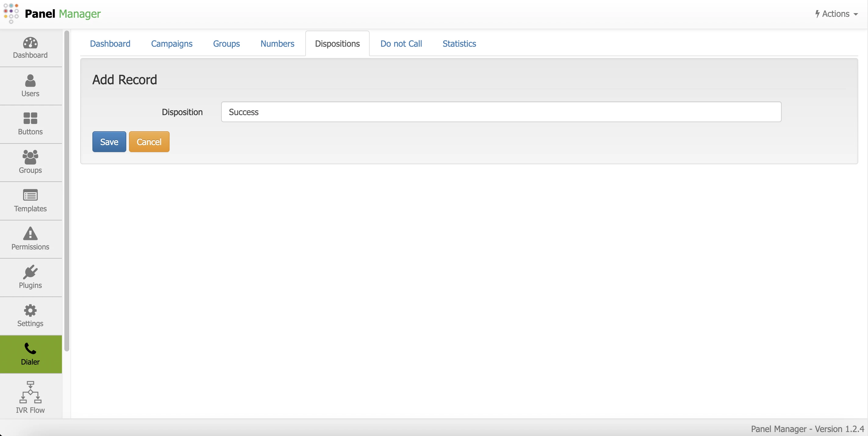Go to the Statistics tab
868x436 pixels.
click(459, 44)
